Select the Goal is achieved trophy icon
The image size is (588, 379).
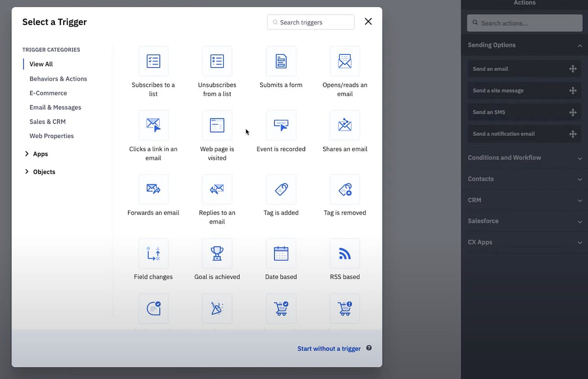(217, 253)
